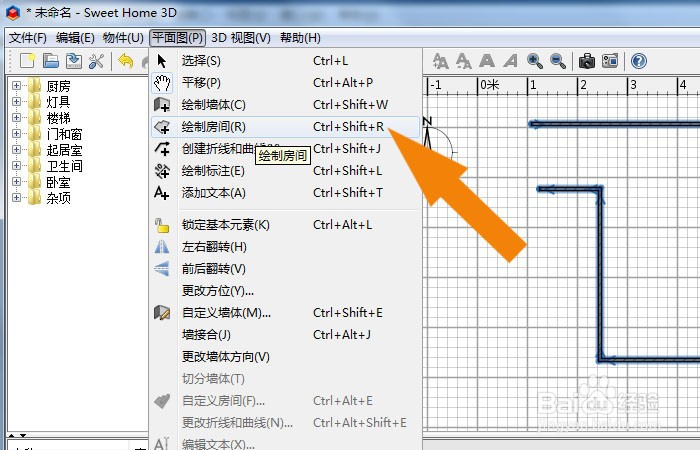Expand the 卧室 furniture category
The width and height of the screenshot is (700, 450).
(16, 182)
